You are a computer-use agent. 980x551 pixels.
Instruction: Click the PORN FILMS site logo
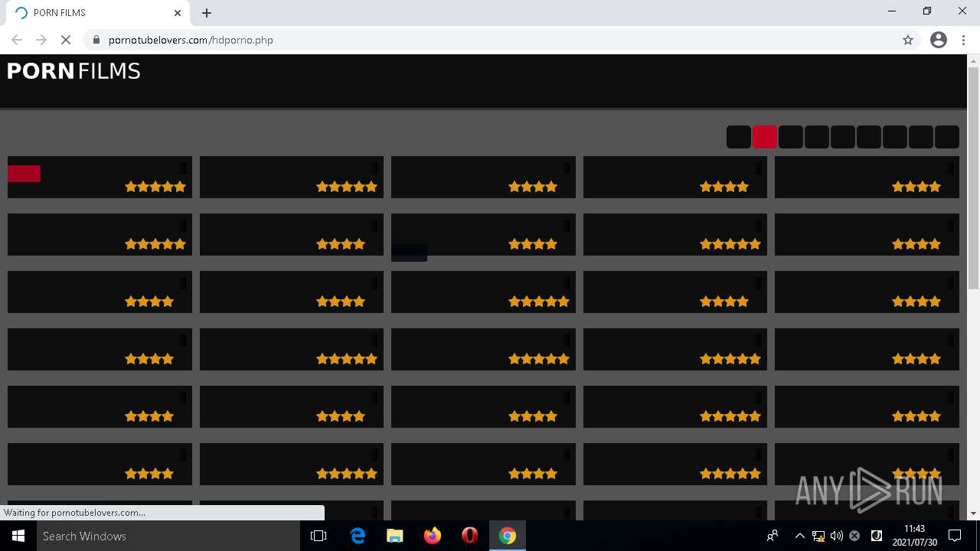click(x=73, y=71)
